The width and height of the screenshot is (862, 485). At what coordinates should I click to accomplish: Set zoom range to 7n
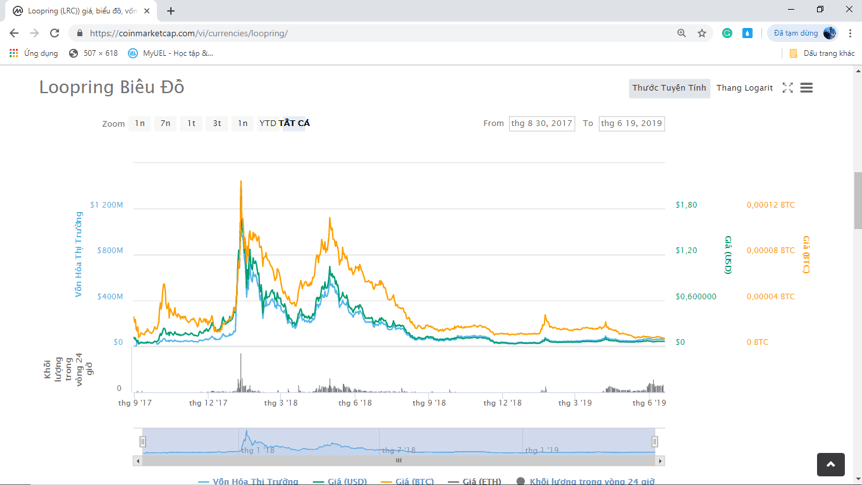165,123
